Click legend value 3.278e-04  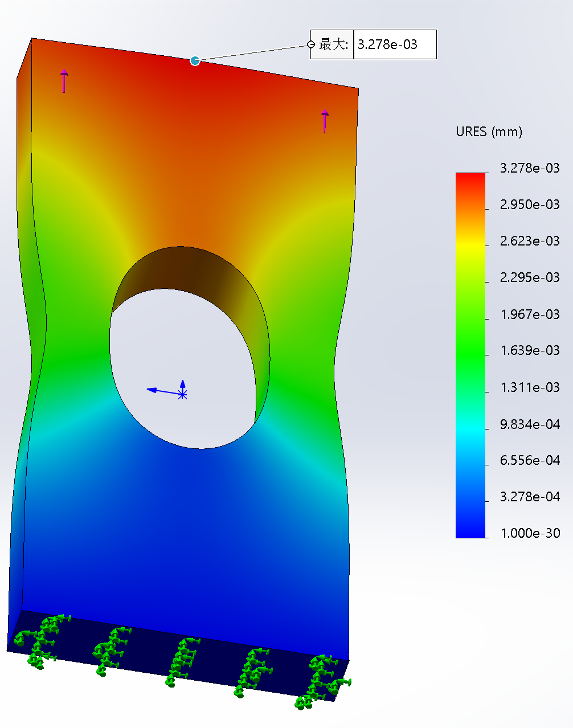[x=530, y=497]
